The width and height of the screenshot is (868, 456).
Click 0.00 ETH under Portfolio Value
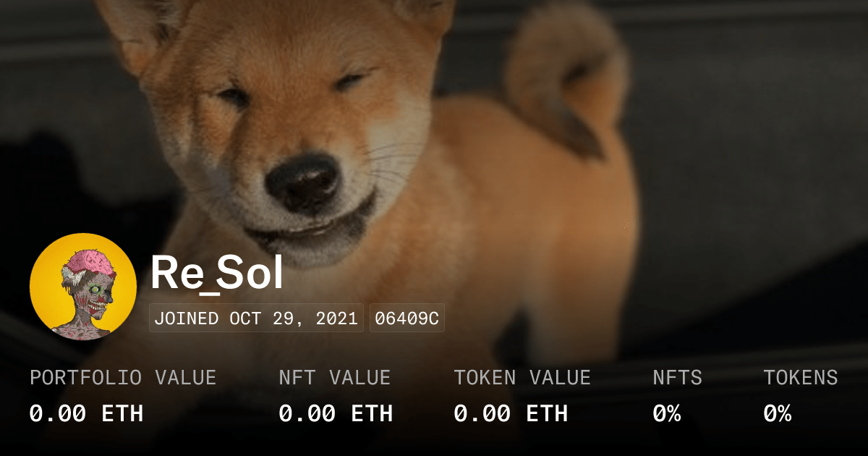87,414
